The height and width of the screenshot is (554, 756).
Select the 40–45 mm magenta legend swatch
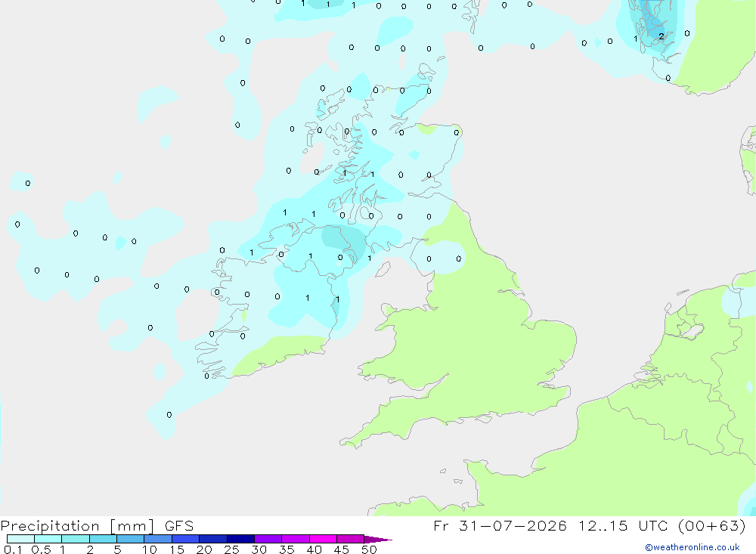point(323,539)
